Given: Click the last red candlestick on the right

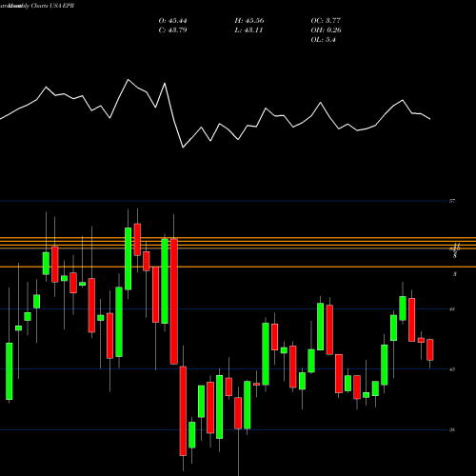Looking at the screenshot, I should (430, 349).
